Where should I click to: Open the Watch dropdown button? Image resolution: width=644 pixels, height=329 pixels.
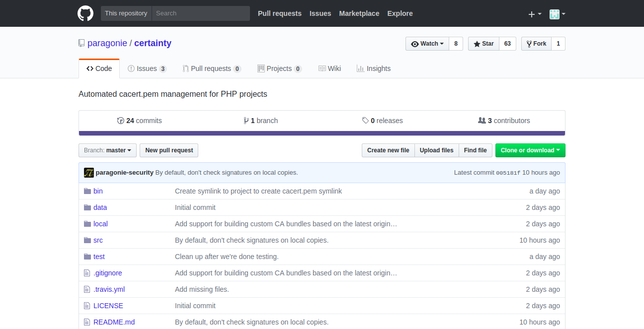pyautogui.click(x=427, y=44)
